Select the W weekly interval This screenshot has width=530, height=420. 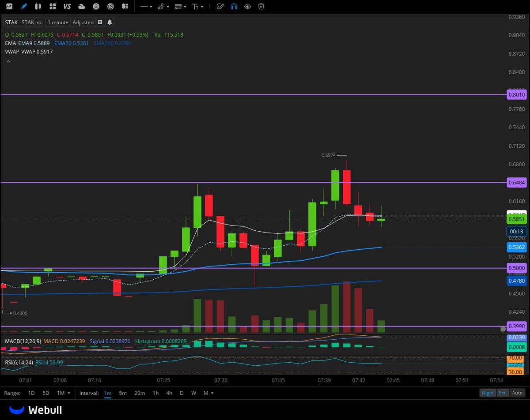pyautogui.click(x=193, y=392)
